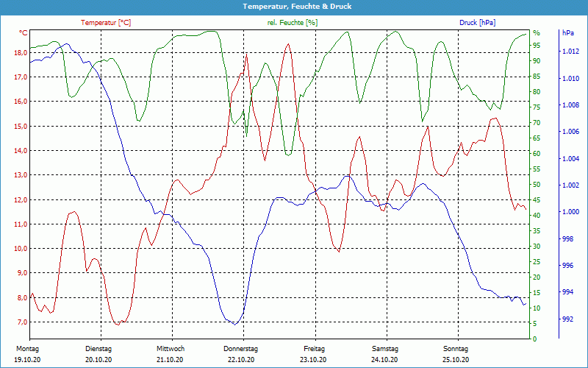Select the green rel. Feuchte [%] legend label
This screenshot has width=588, height=368.
point(293,23)
